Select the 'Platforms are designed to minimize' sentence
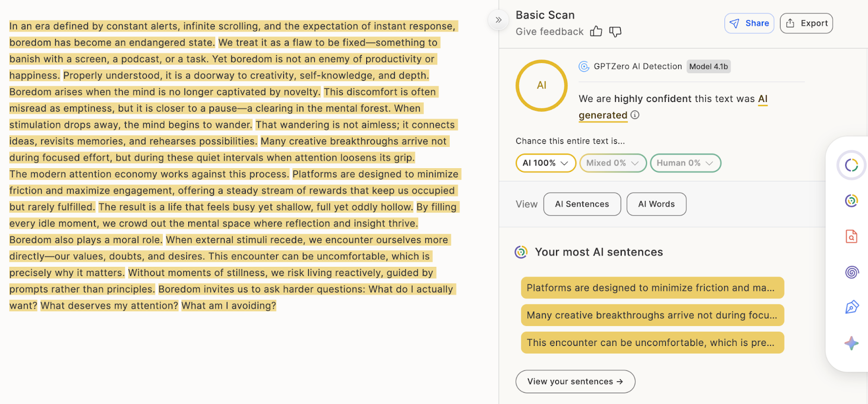This screenshot has height=404, width=868. tap(652, 288)
